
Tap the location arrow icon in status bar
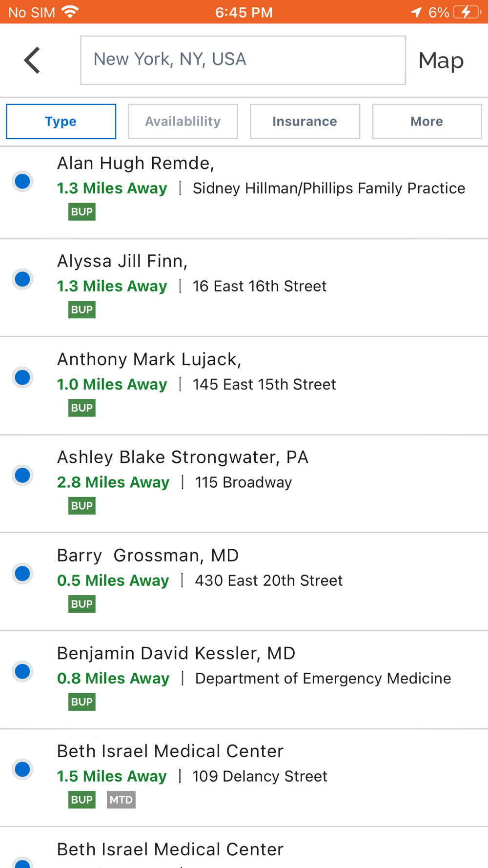click(416, 12)
